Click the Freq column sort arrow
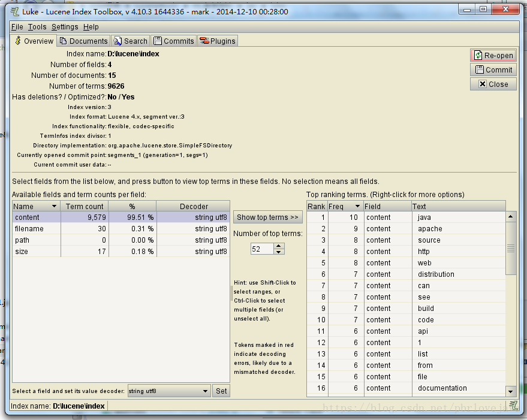Image resolution: width=527 pixels, height=420 pixels. [357, 206]
